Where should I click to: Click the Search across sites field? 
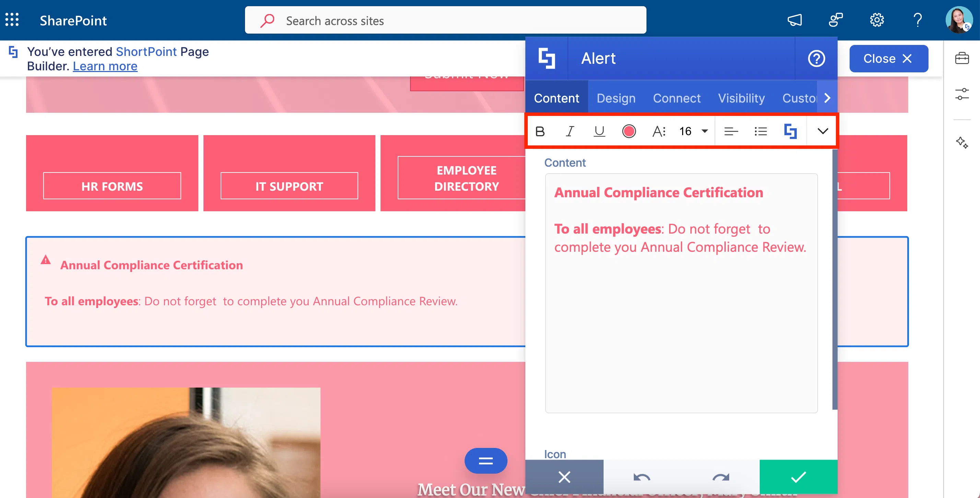tap(445, 20)
